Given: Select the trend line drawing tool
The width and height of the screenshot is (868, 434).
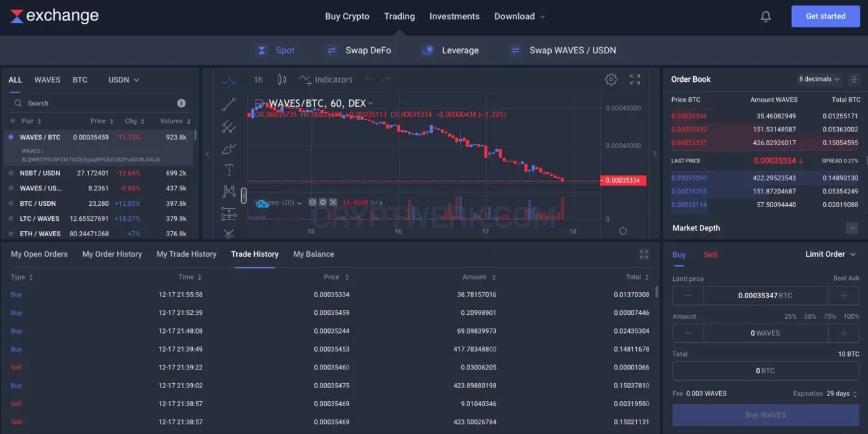Looking at the screenshot, I should (x=229, y=105).
